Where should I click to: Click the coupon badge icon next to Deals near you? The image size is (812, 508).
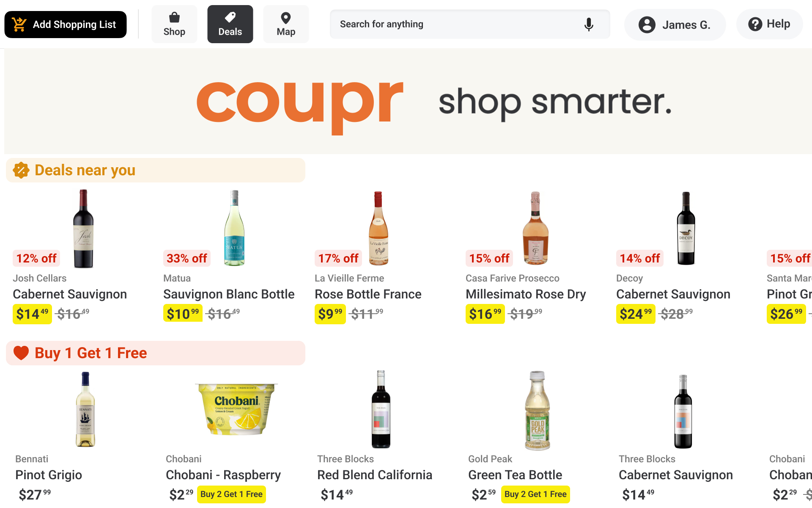20,170
